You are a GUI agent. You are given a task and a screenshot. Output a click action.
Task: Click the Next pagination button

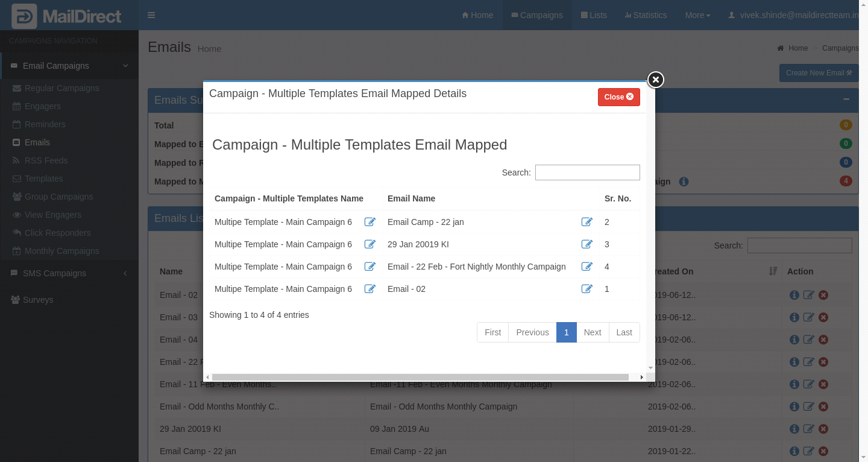(592, 332)
